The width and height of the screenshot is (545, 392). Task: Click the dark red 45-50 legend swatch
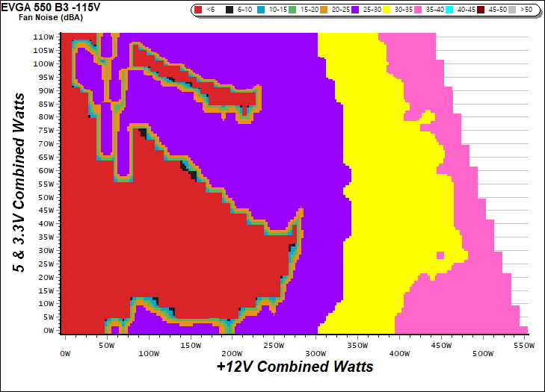pos(481,10)
